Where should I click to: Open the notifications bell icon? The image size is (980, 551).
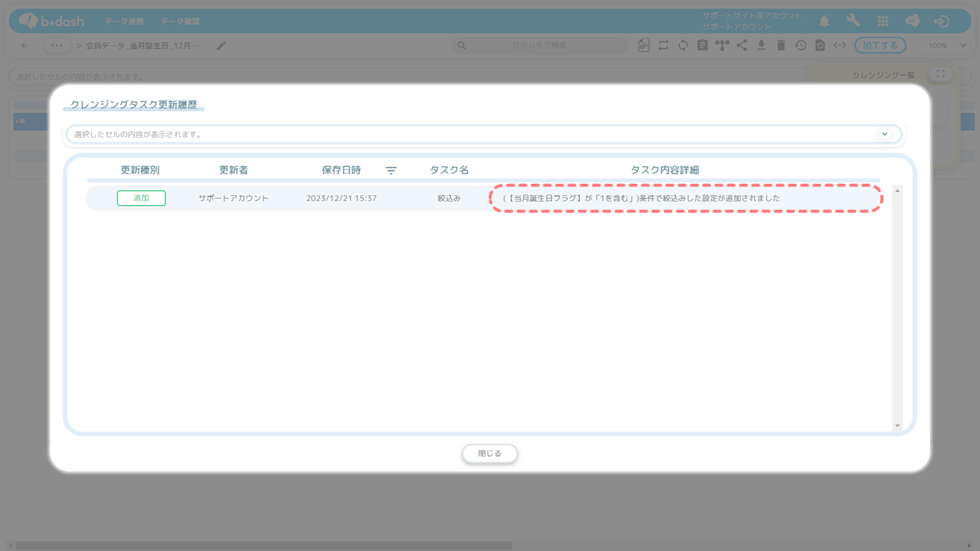pos(825,21)
